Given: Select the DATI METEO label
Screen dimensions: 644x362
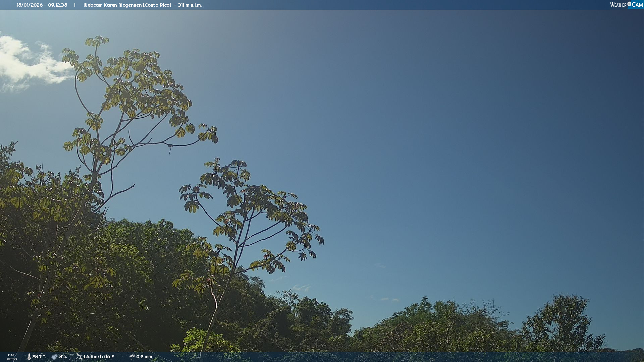Looking at the screenshot, I should pos(12,357).
